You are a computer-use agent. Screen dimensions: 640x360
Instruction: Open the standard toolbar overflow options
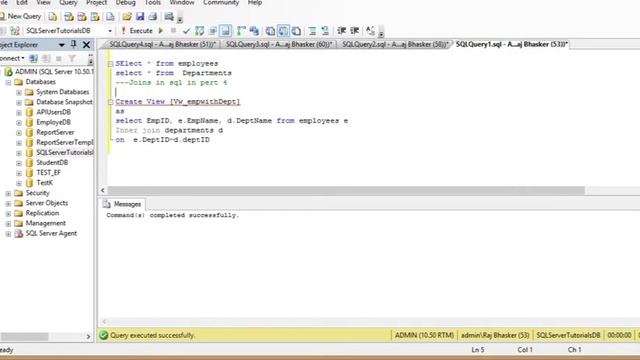click(180, 18)
